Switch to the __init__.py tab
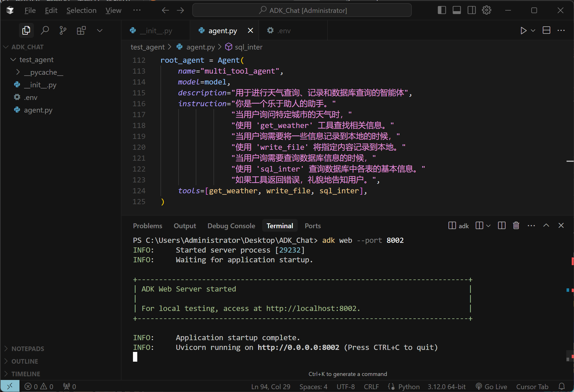Viewport: 574px width, 392px height. coord(156,30)
